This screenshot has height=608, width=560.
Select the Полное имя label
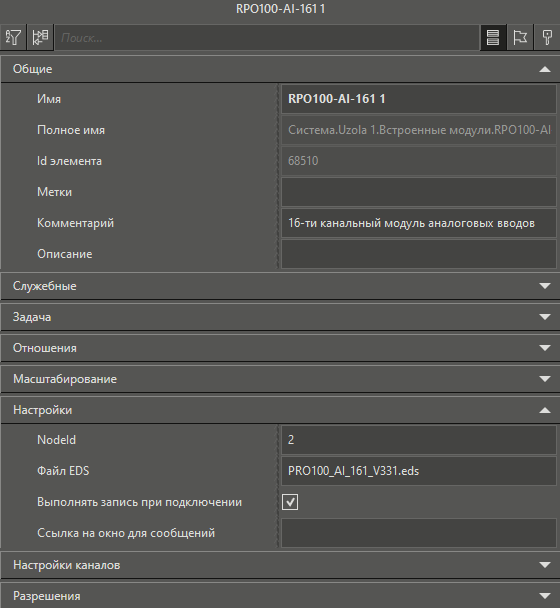(x=71, y=130)
